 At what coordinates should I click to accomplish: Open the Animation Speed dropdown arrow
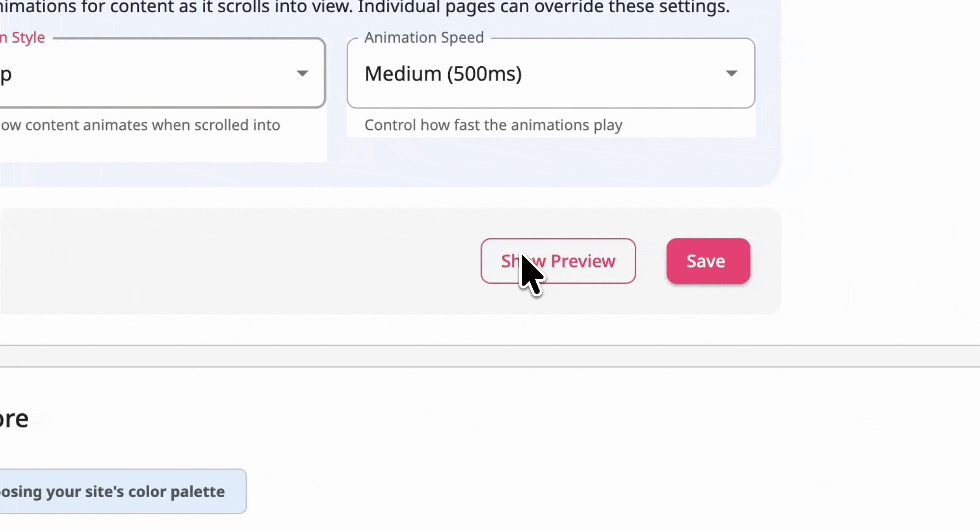[x=731, y=74]
